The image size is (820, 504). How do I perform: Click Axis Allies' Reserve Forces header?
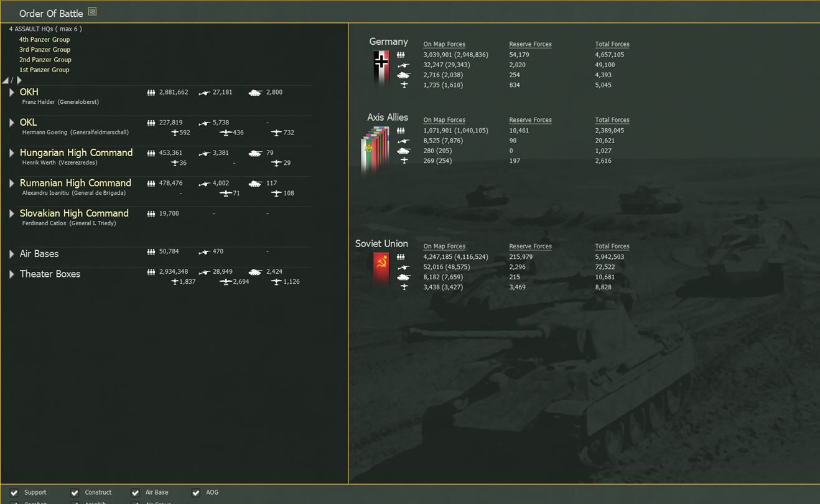(530, 120)
